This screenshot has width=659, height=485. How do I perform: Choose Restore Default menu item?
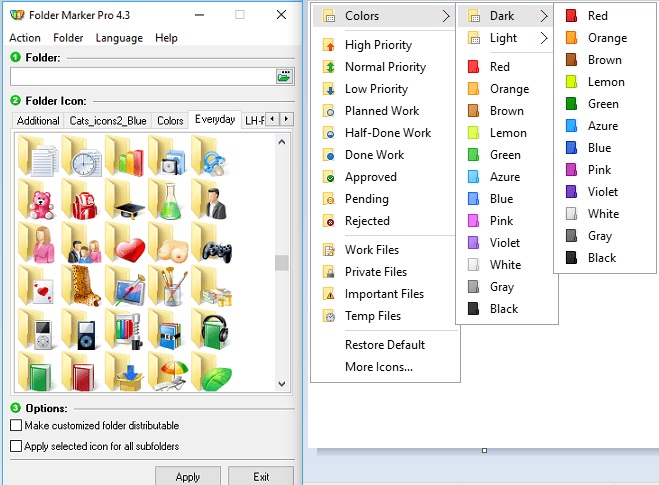(384, 345)
